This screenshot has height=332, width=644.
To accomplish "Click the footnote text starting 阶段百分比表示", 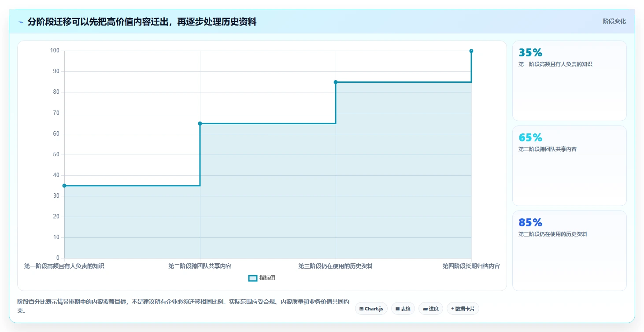I will [x=183, y=306].
